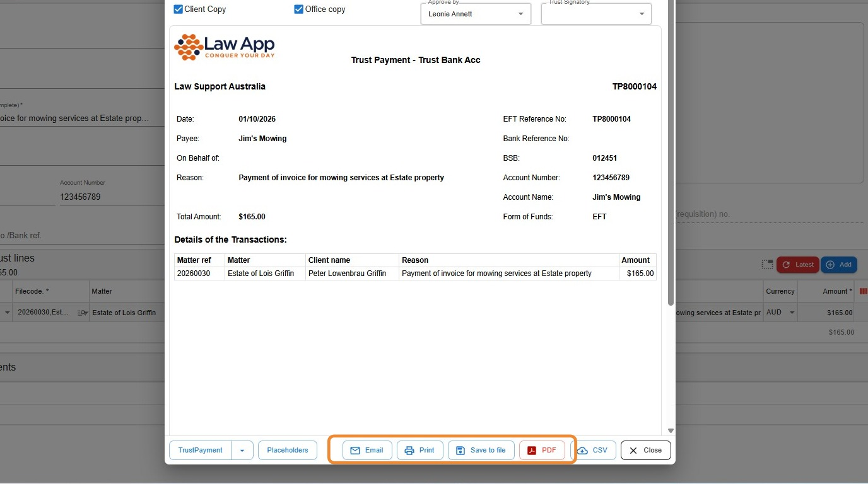Image resolution: width=868 pixels, height=484 pixels.
Task: Click the TP8000104 number at top right
Action: tap(635, 86)
